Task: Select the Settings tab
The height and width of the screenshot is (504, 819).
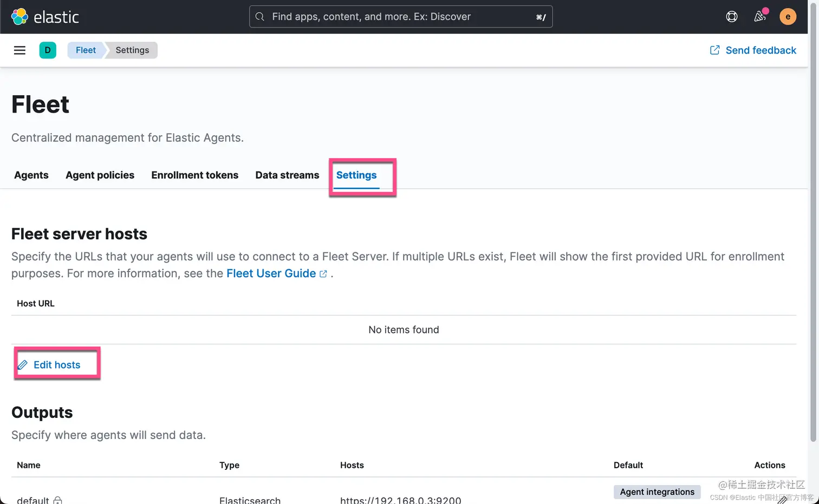Action: tap(356, 175)
